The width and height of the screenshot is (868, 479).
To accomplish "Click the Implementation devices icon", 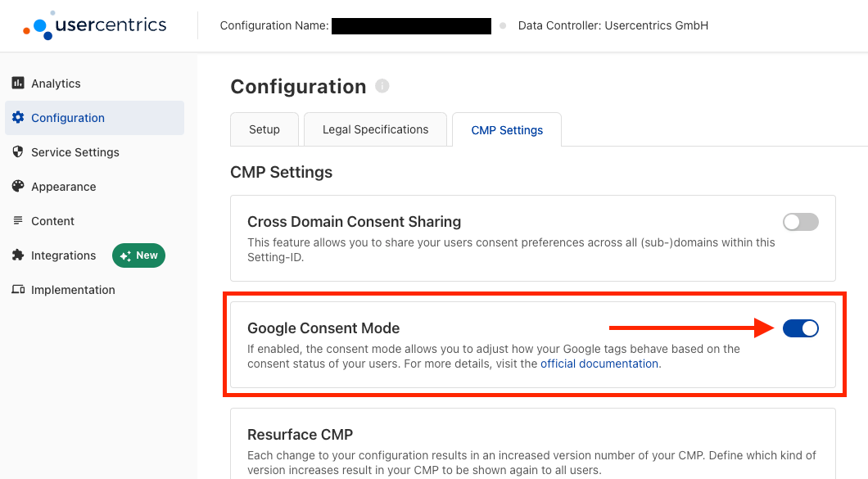I will pyautogui.click(x=18, y=289).
